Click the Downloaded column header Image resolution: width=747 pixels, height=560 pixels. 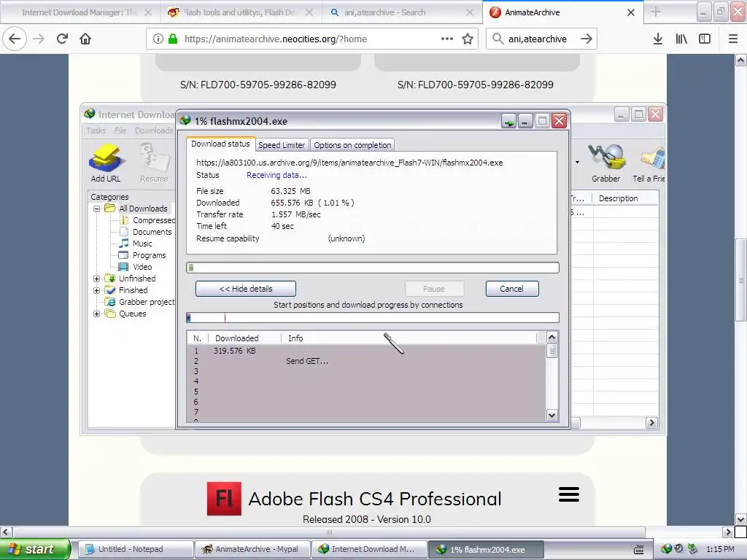245,338
